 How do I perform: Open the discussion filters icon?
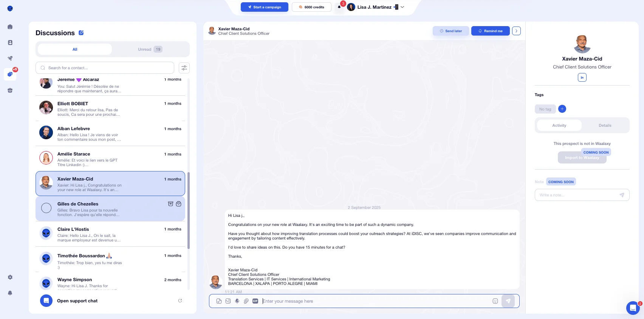pyautogui.click(x=184, y=68)
